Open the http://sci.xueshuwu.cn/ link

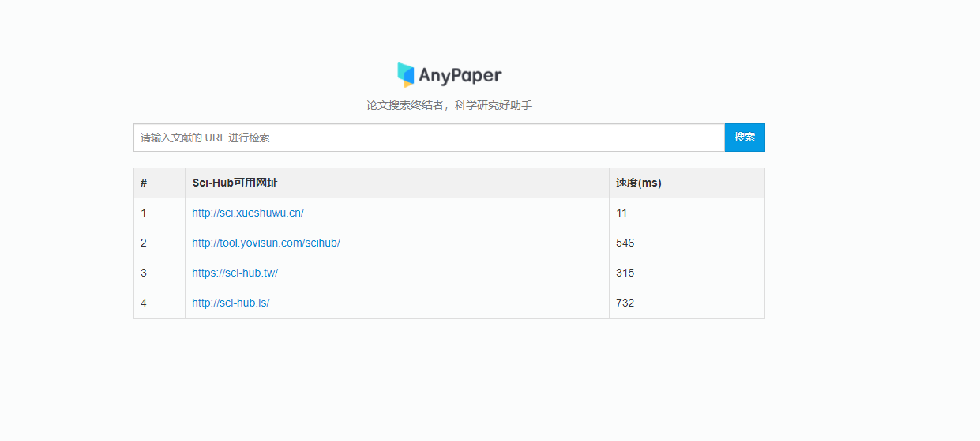click(248, 213)
